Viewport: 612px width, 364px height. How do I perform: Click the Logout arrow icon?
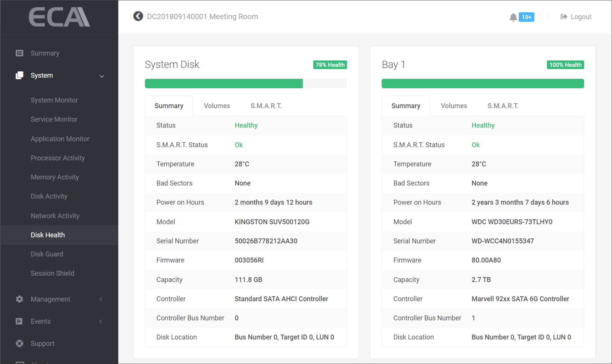coord(564,17)
